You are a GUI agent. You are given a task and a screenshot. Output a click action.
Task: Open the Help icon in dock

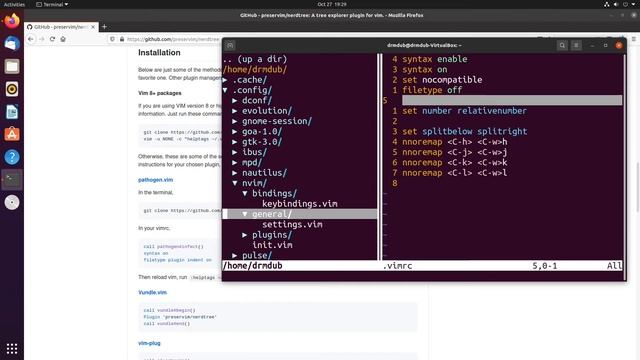[x=12, y=157]
